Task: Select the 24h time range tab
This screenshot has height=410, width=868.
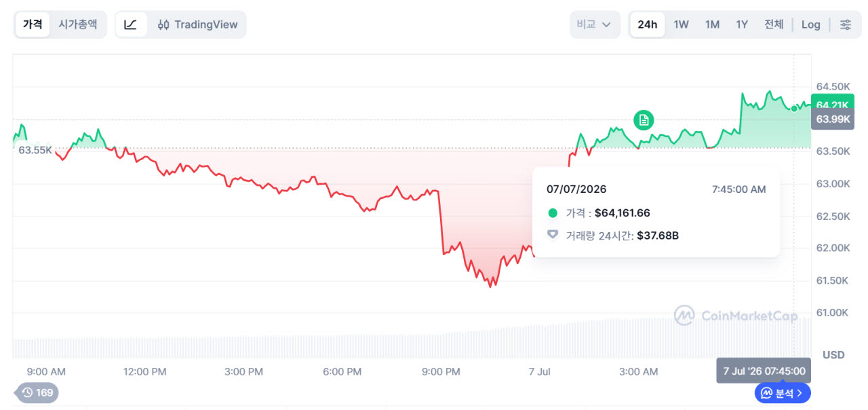Action: click(647, 24)
